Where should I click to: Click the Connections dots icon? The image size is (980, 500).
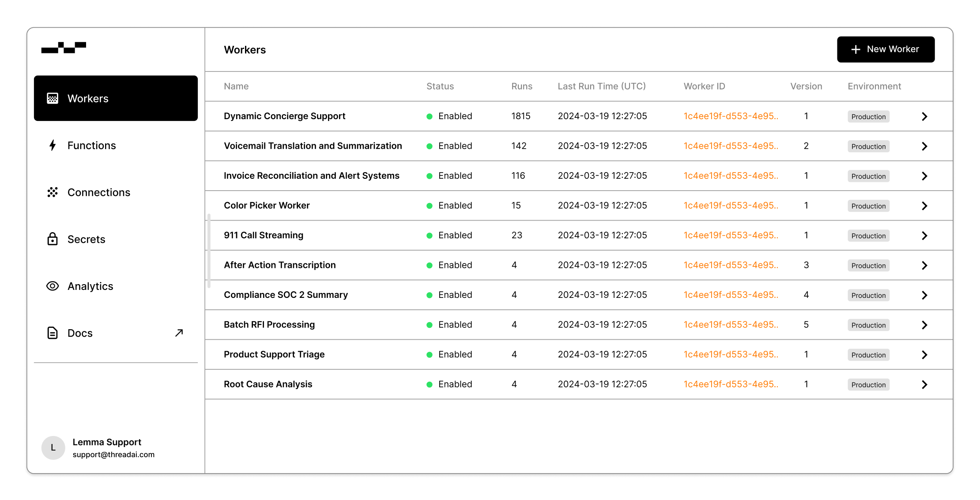coord(53,192)
